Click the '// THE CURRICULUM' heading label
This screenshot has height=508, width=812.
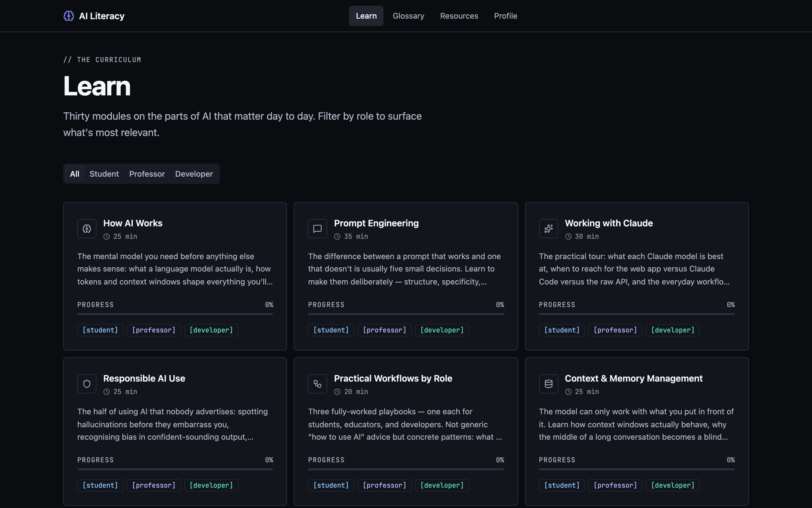click(x=102, y=60)
